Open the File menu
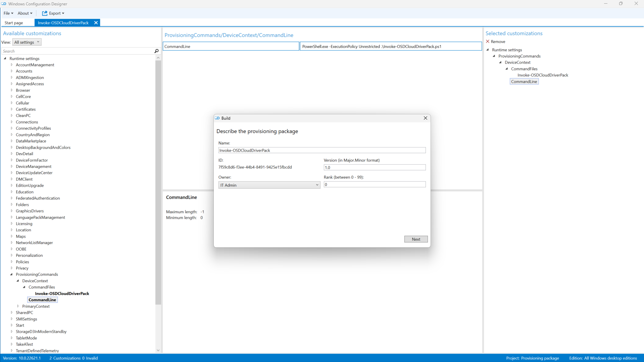The image size is (644, 362). (8, 13)
